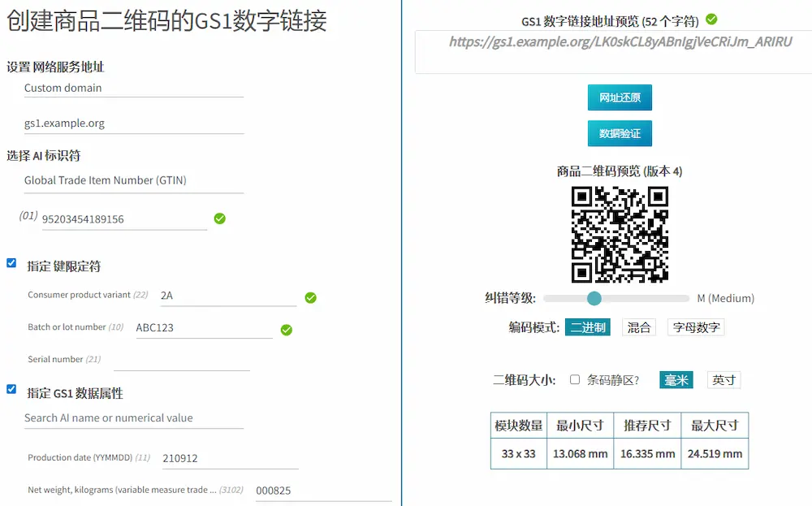Click green checkmark beside Consumer product variant
This screenshot has height=506, width=812.
(x=311, y=298)
